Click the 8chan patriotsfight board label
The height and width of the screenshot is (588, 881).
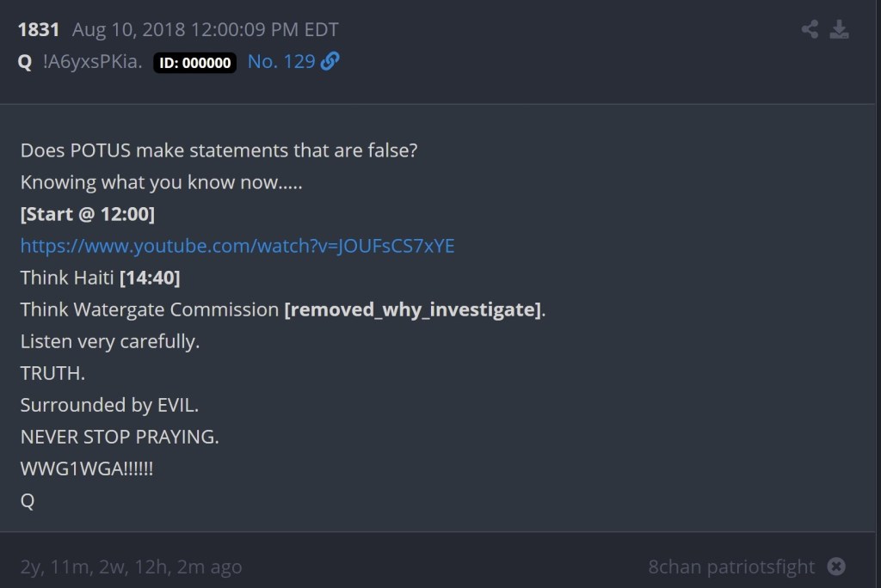point(731,567)
